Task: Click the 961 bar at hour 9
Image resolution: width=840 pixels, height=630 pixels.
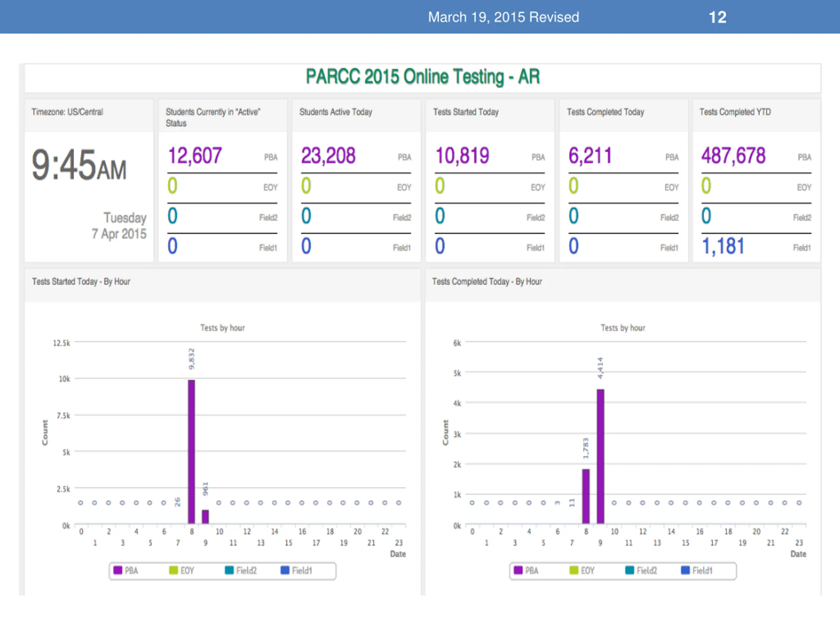Action: [205, 517]
